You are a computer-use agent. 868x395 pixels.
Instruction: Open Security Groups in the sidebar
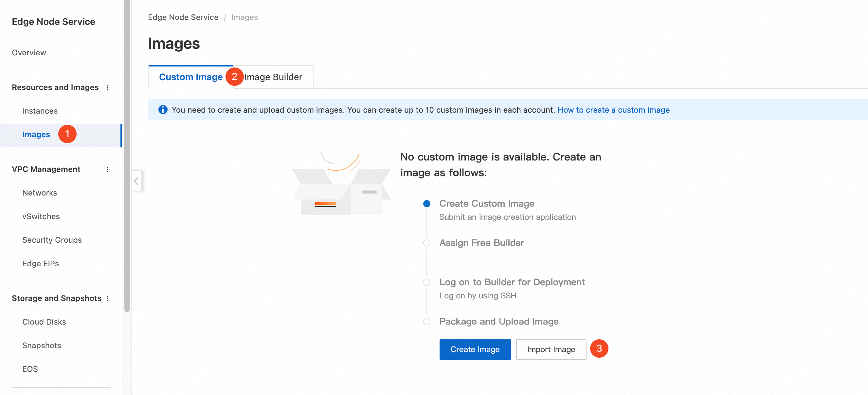coord(52,240)
